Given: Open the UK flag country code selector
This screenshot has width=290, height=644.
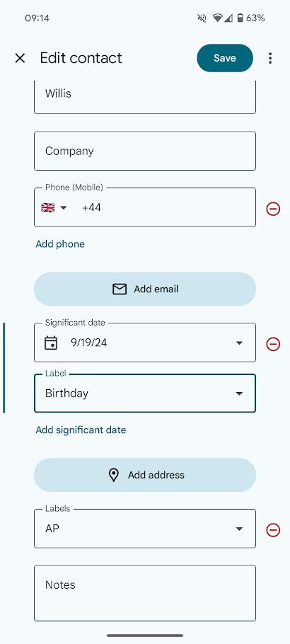Looking at the screenshot, I should point(54,208).
